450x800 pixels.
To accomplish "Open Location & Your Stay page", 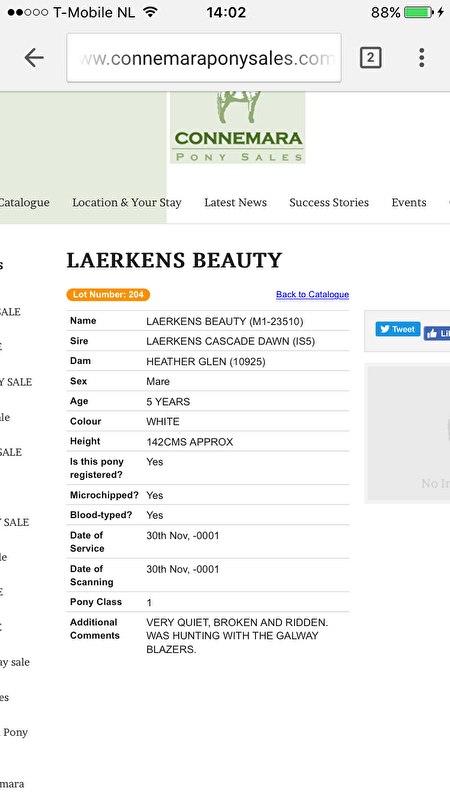I will click(127, 203).
